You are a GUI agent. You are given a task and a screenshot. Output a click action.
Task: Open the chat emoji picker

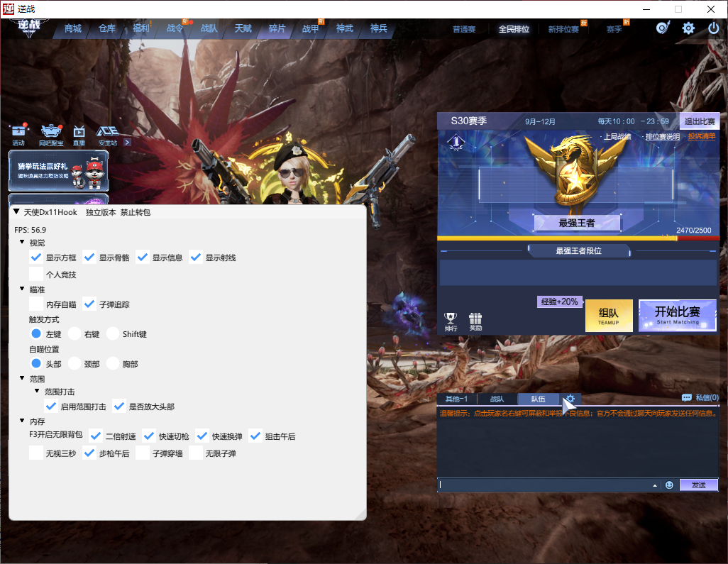coord(669,485)
